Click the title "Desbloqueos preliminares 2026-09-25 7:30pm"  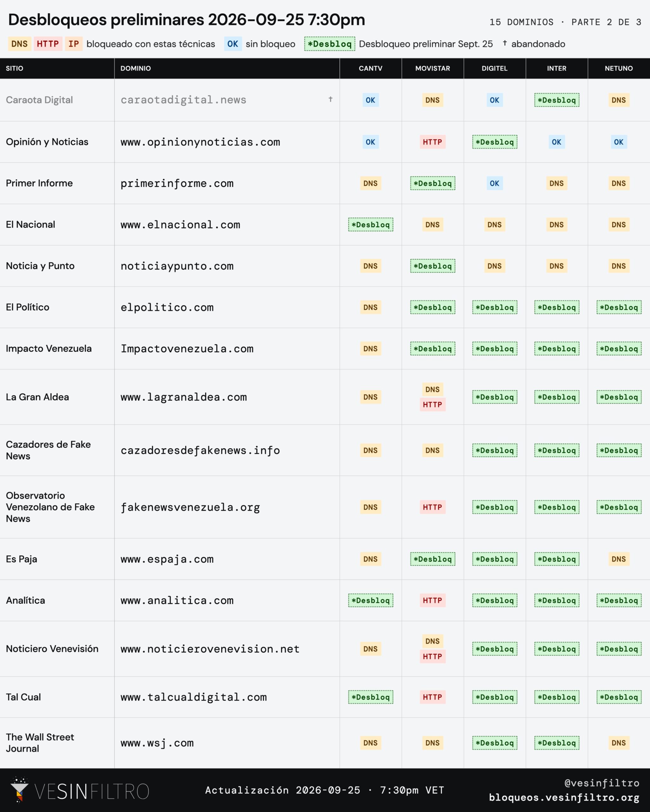[187, 20]
